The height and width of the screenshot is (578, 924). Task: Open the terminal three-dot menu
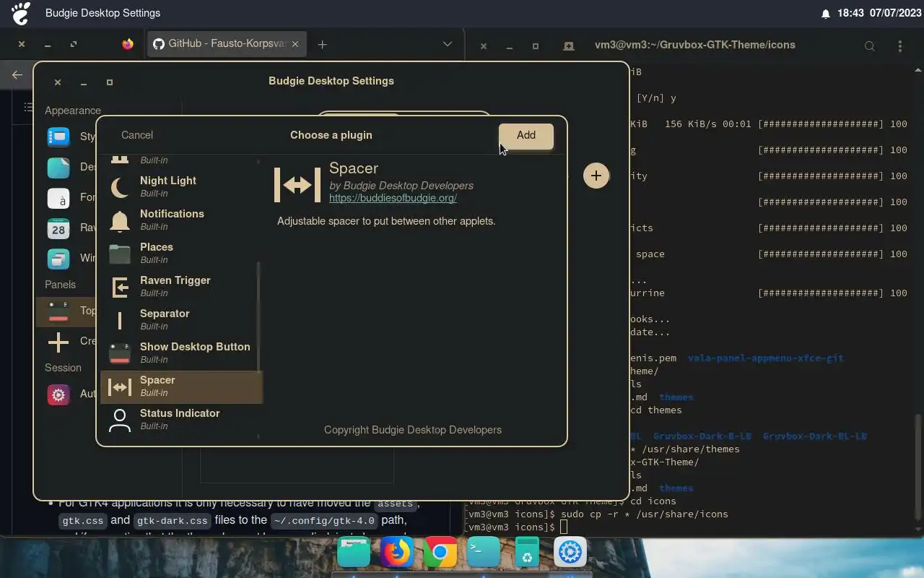(x=899, y=46)
